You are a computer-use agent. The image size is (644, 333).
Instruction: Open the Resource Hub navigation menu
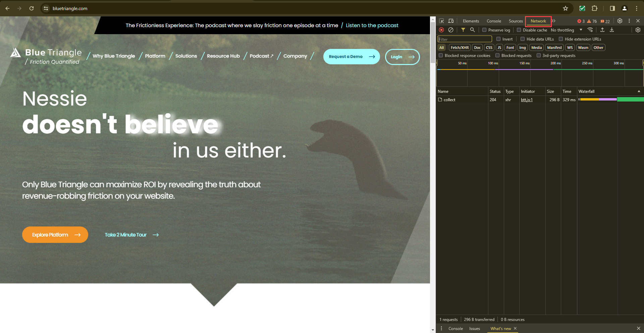click(223, 56)
